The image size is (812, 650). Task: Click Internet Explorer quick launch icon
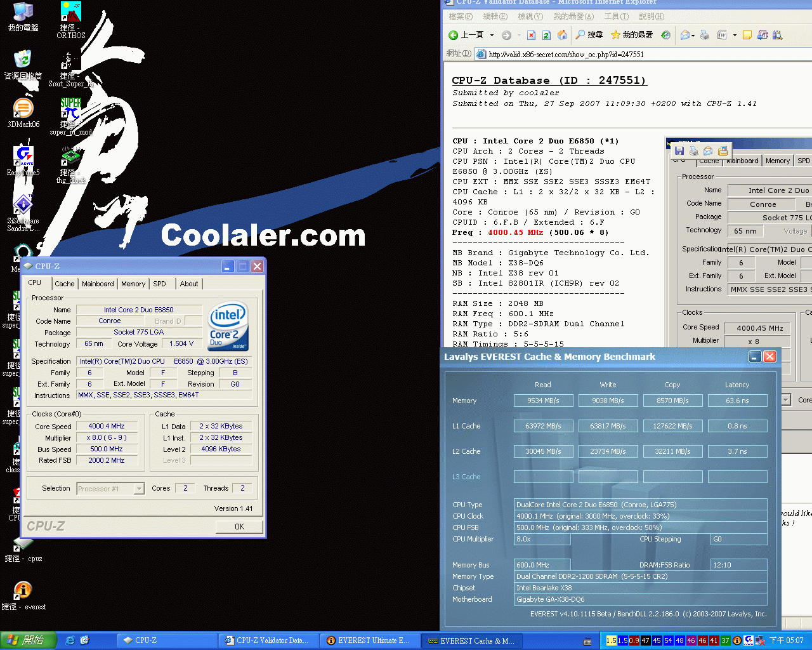(70, 640)
